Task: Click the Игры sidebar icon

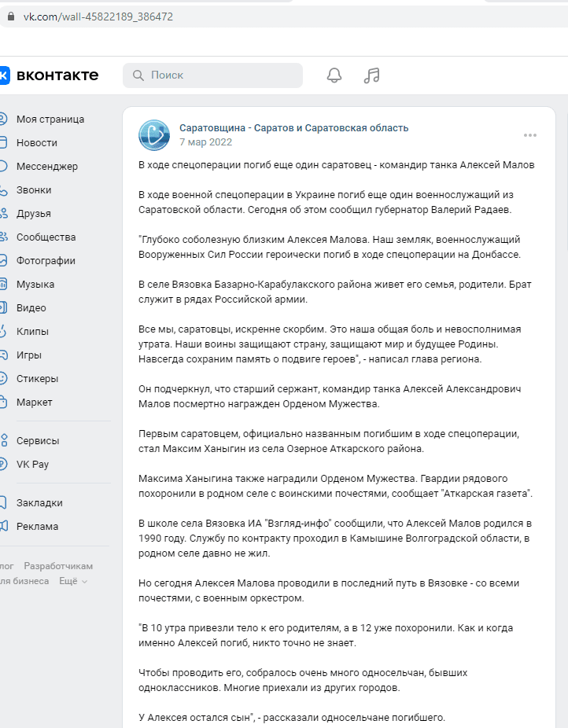Action: click(3, 355)
